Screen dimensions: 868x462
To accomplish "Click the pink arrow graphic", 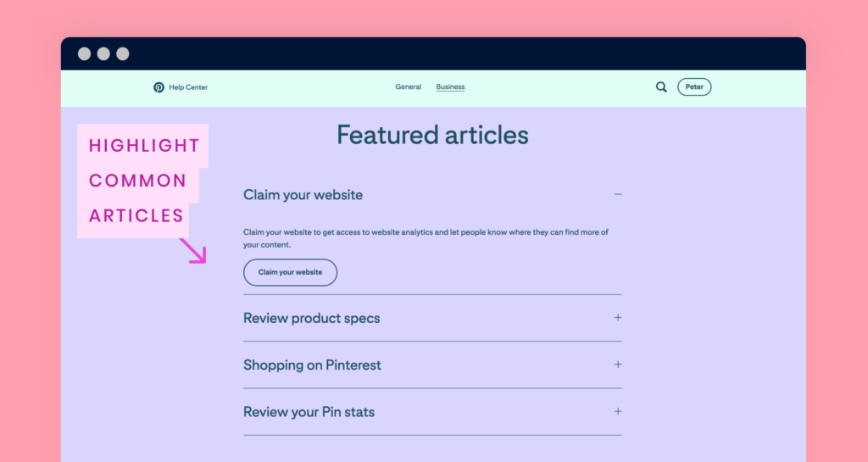I will pos(193,251).
